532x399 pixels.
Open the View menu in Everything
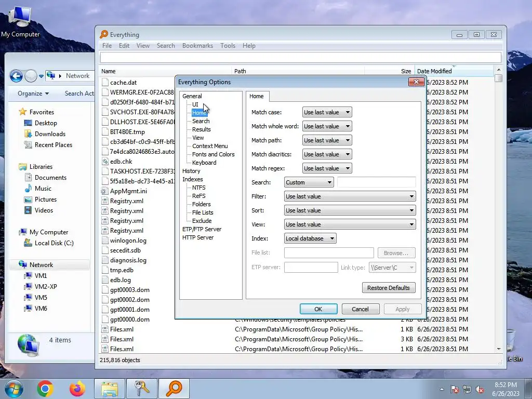[x=143, y=46]
